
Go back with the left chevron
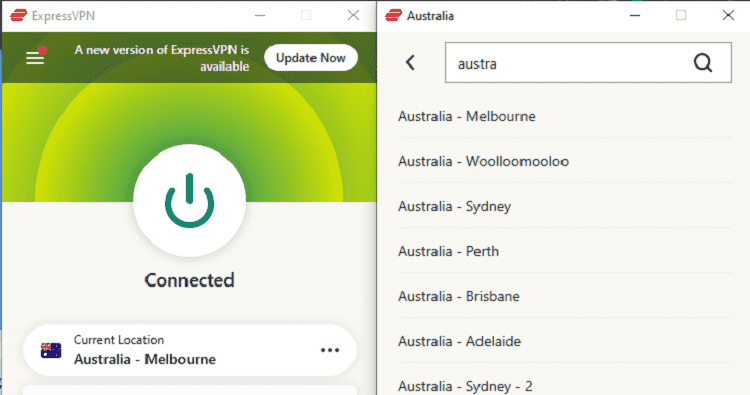pyautogui.click(x=410, y=63)
